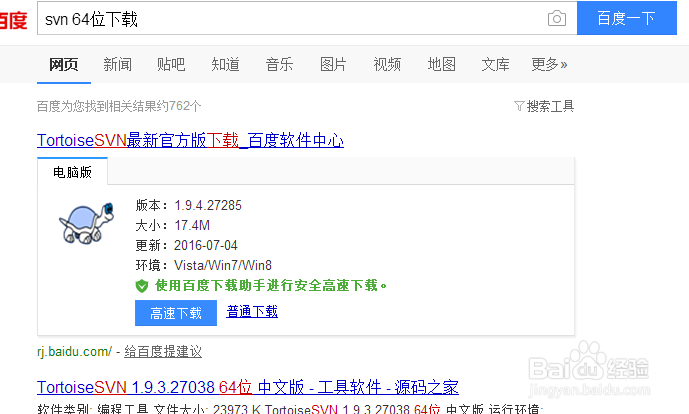689x414 pixels.
Task: Select the 网页 tab
Action: pos(64,65)
